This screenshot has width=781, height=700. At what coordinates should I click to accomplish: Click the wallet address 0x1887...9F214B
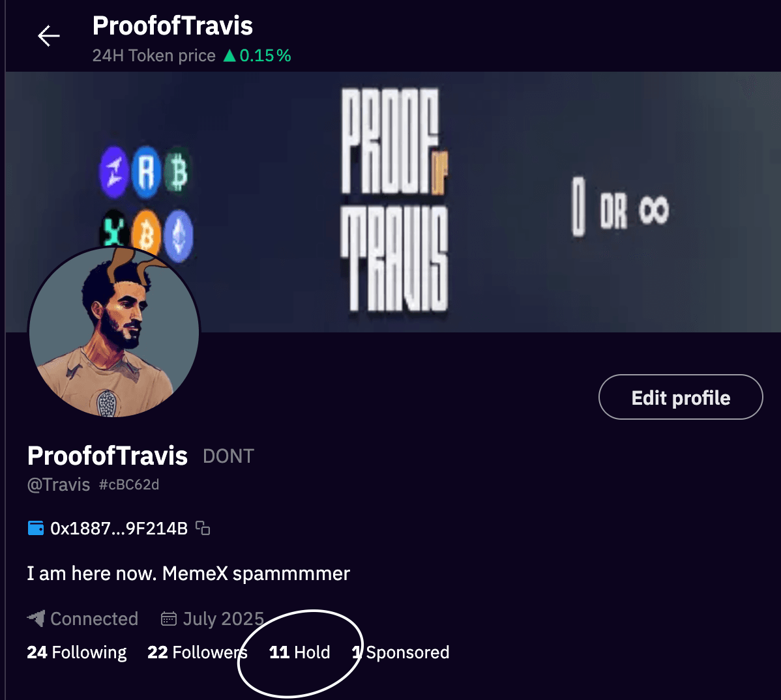coord(119,528)
